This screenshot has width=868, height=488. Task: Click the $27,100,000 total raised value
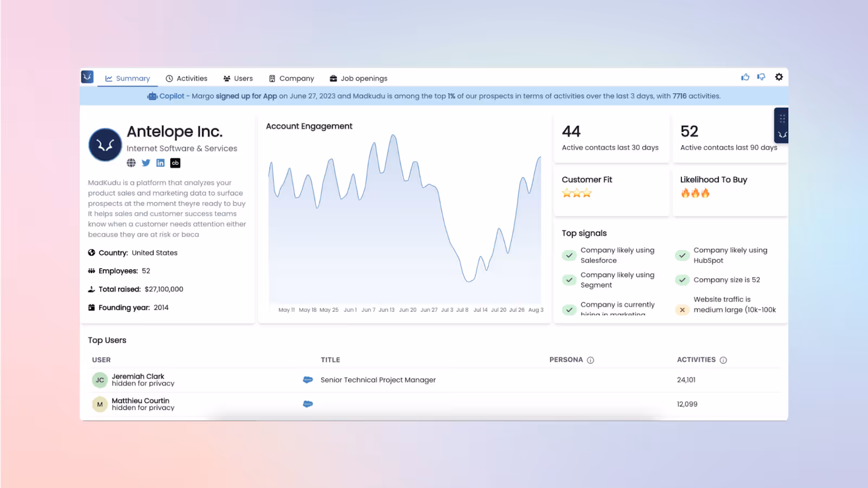[164, 290]
